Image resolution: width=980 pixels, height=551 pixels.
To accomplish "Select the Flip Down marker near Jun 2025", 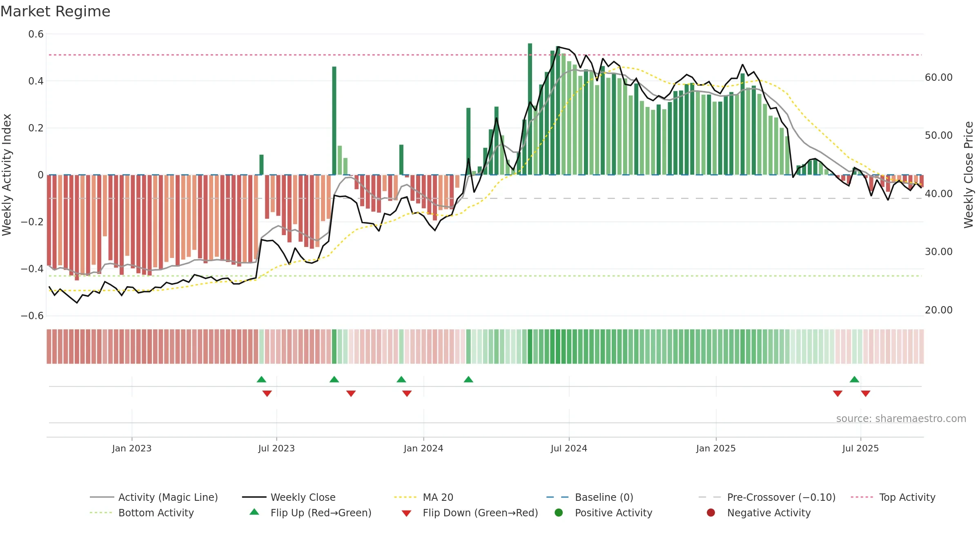I will [837, 393].
